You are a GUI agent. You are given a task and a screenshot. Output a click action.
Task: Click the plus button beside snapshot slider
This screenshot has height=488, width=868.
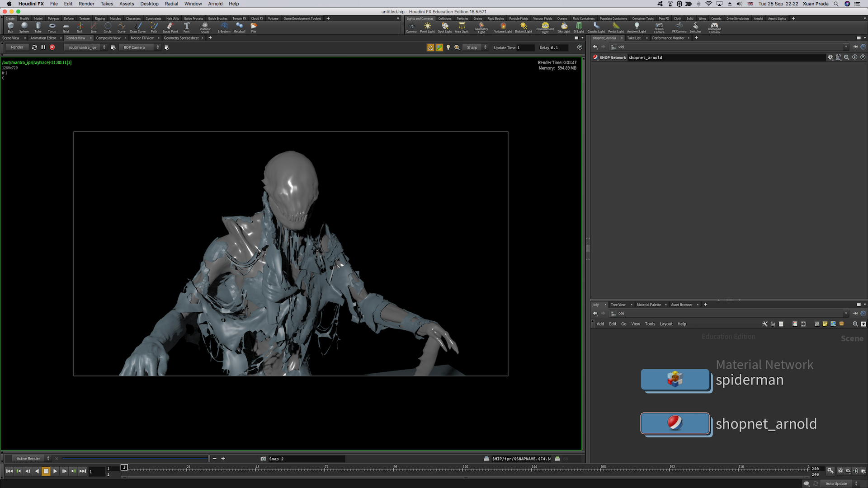tap(223, 459)
